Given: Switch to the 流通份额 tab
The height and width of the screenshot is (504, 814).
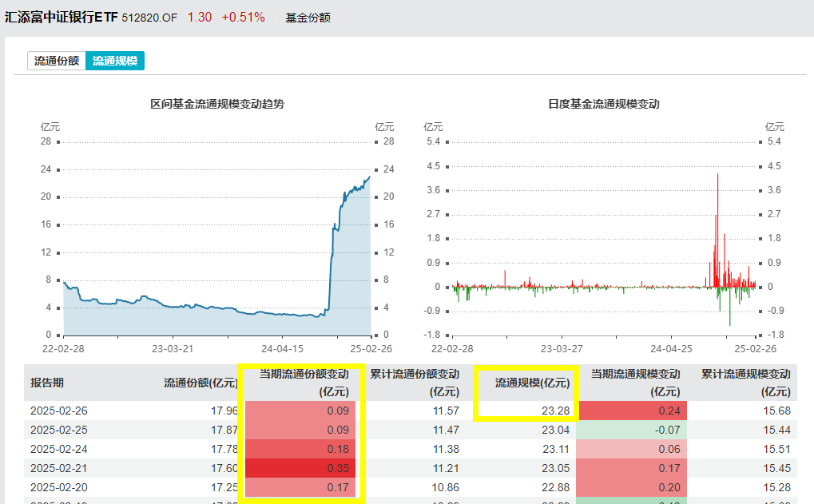Looking at the screenshot, I should point(57,61).
